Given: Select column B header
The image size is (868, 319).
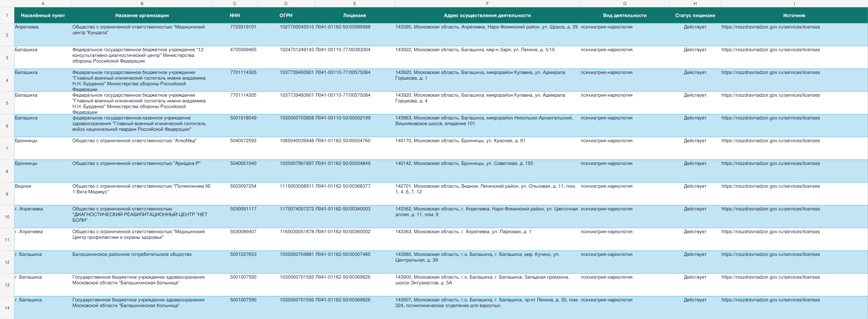Looking at the screenshot, I should (142, 3).
